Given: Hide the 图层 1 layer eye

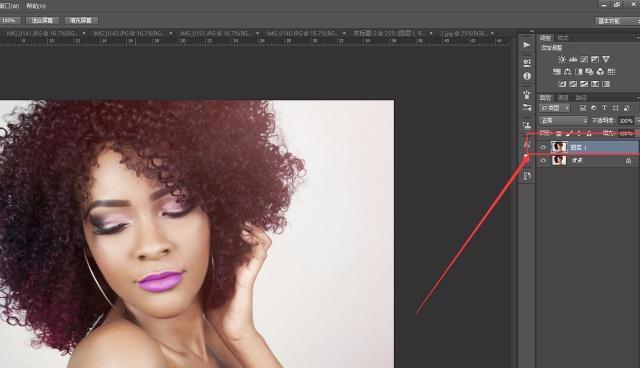Looking at the screenshot, I should (543, 147).
